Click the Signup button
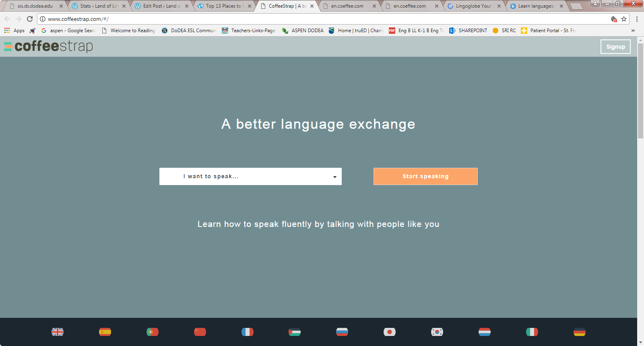Image resolution: width=644 pixels, height=346 pixels. click(615, 47)
